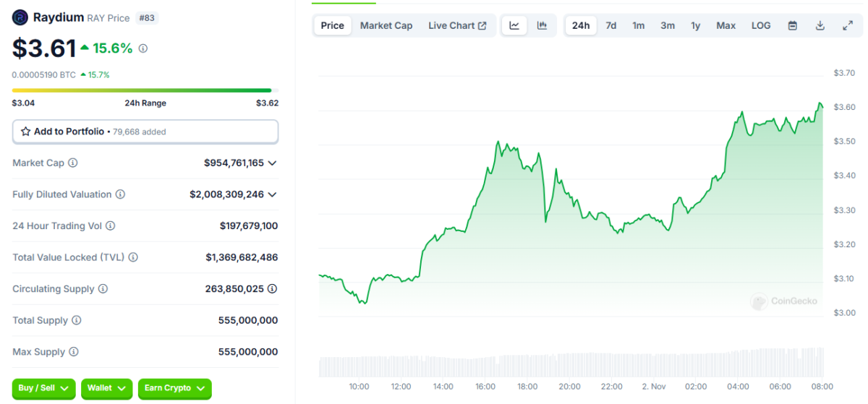This screenshot has width=868, height=404.
Task: Expand Market Cap details chevron
Action: pyautogui.click(x=272, y=163)
